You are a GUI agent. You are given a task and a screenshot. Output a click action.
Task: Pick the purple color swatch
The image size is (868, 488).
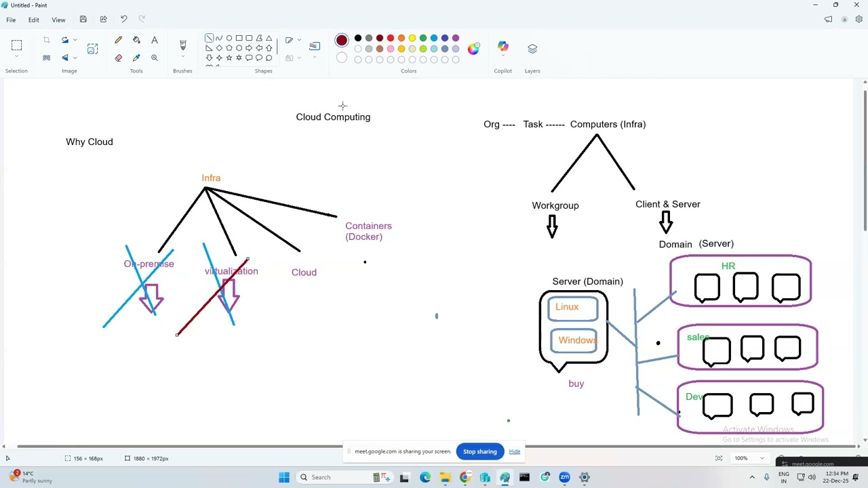[x=456, y=38]
